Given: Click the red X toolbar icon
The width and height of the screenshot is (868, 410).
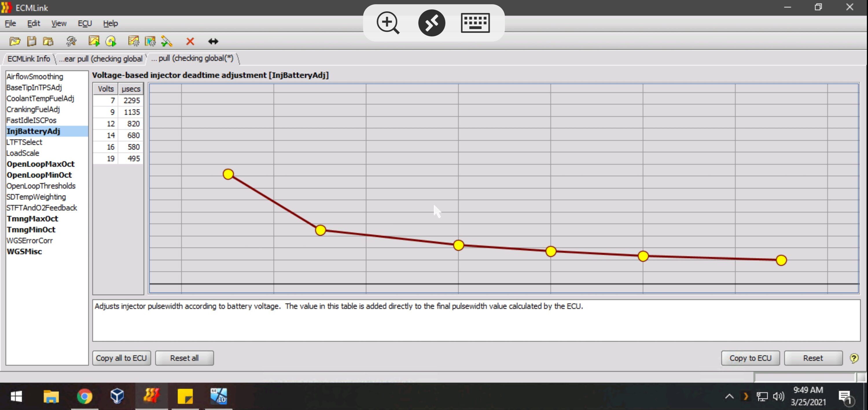Looking at the screenshot, I should [190, 41].
